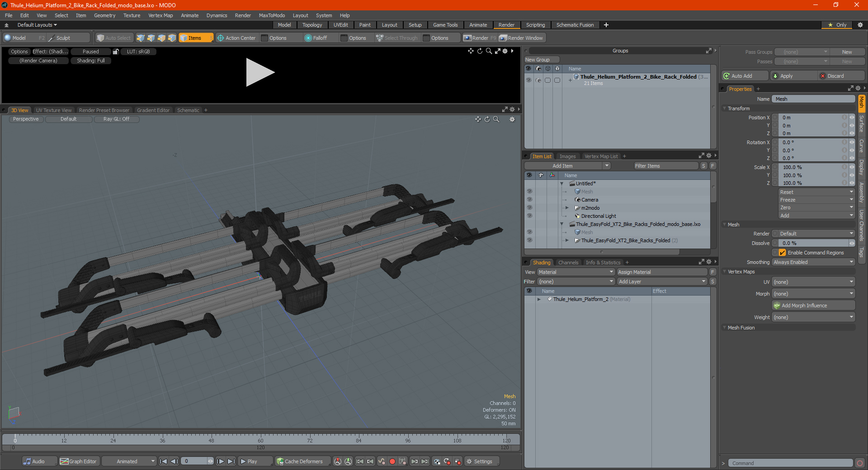
Task: Toggle visibility of m2modo item
Action: (529, 208)
